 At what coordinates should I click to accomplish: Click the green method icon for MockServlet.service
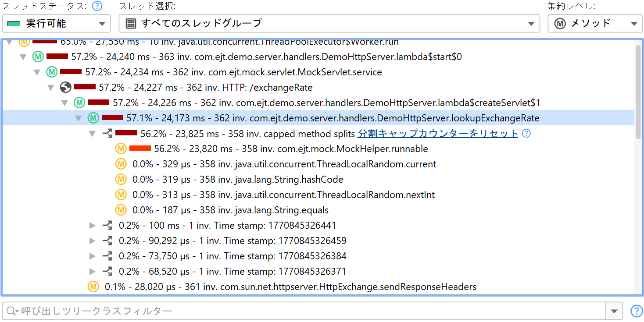click(52, 72)
